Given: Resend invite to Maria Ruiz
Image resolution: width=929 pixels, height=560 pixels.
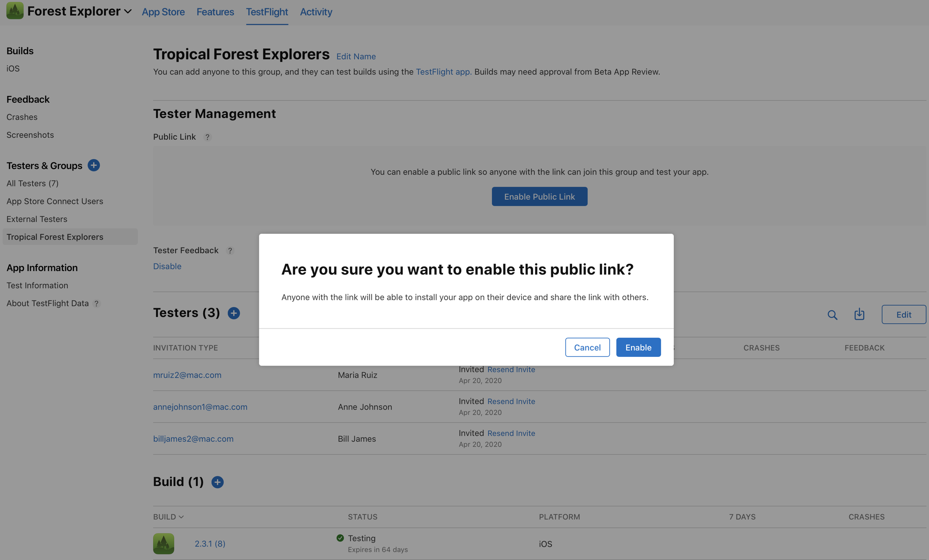Looking at the screenshot, I should tap(511, 369).
